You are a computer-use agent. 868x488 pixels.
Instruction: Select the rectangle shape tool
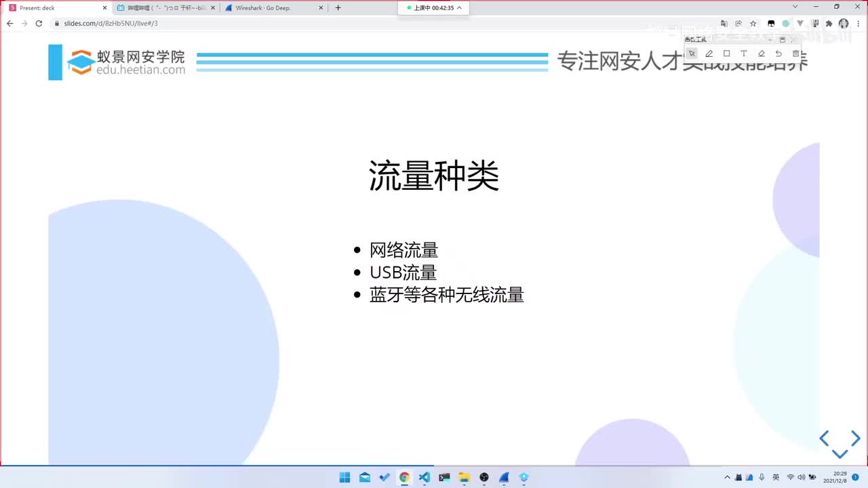tap(726, 54)
